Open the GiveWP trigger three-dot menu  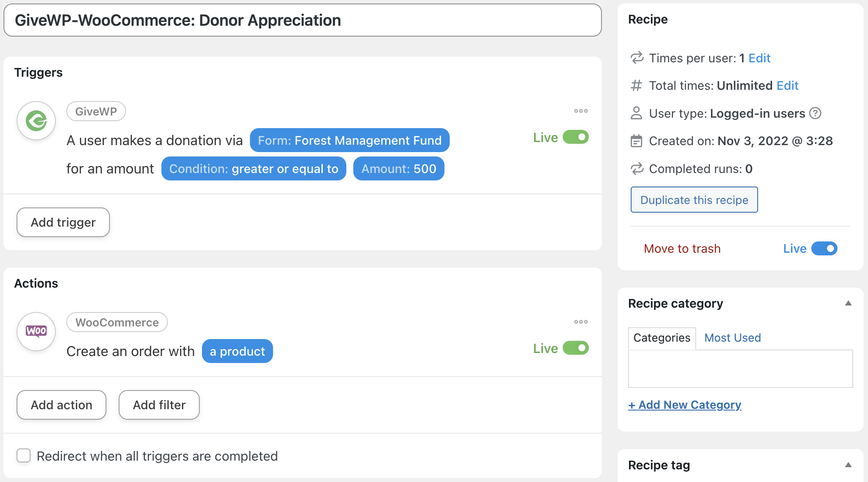point(581,111)
